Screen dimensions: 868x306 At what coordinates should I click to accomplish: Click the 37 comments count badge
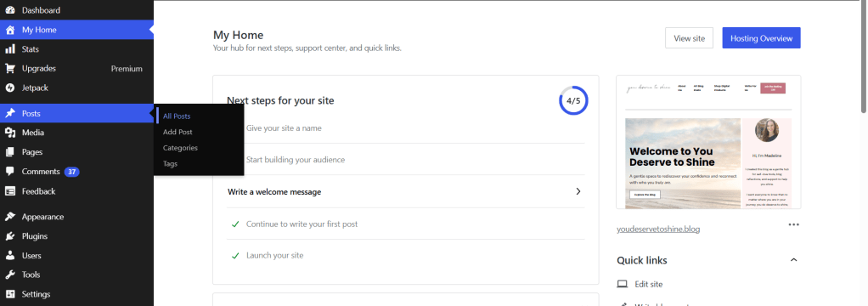point(72,172)
